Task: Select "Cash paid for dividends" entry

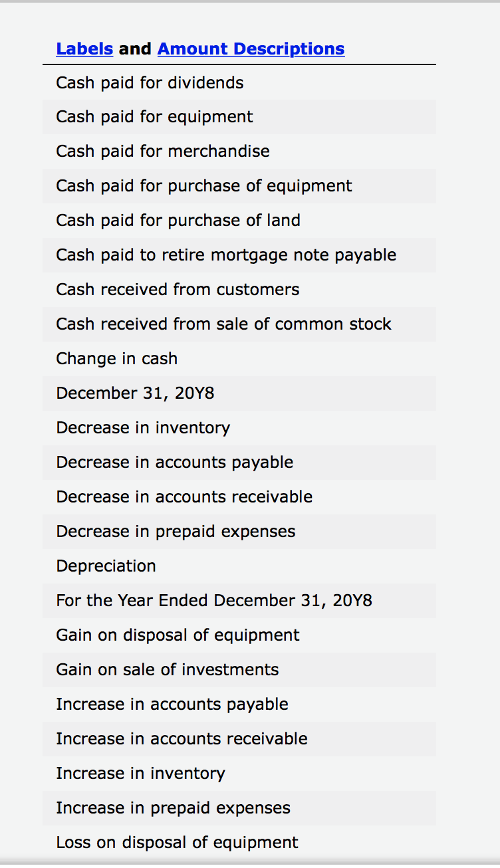Action: tap(150, 82)
